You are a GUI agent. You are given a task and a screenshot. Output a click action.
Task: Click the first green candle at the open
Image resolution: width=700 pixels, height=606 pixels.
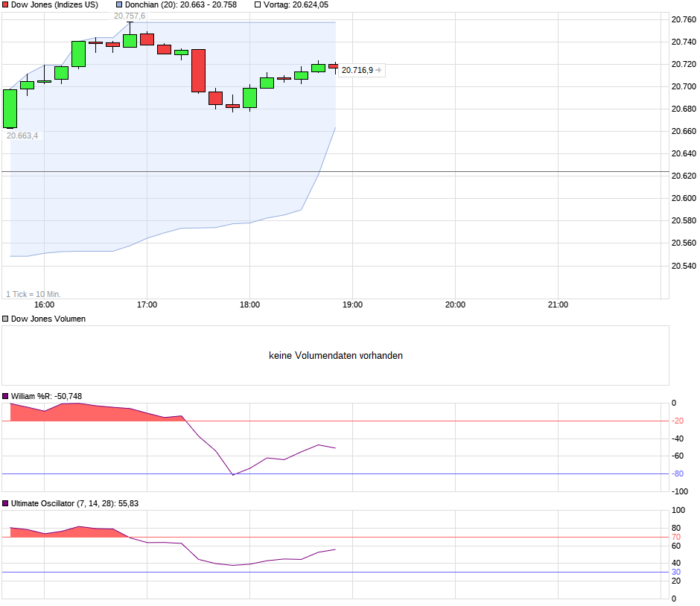(x=10, y=109)
